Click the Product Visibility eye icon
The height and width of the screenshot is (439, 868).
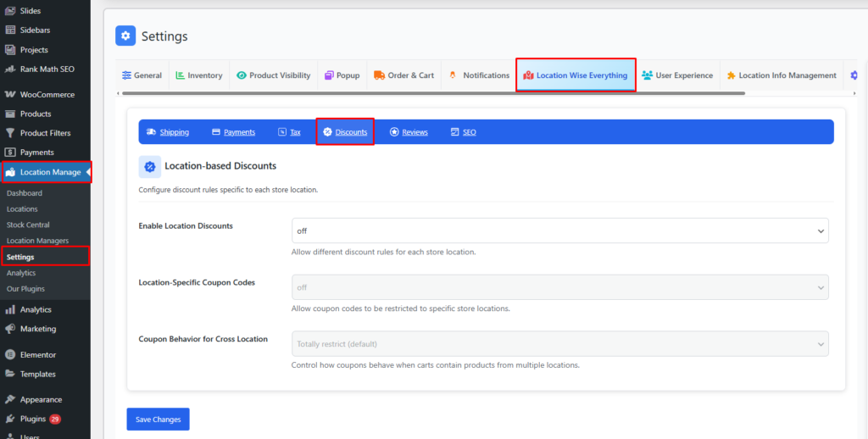click(242, 75)
